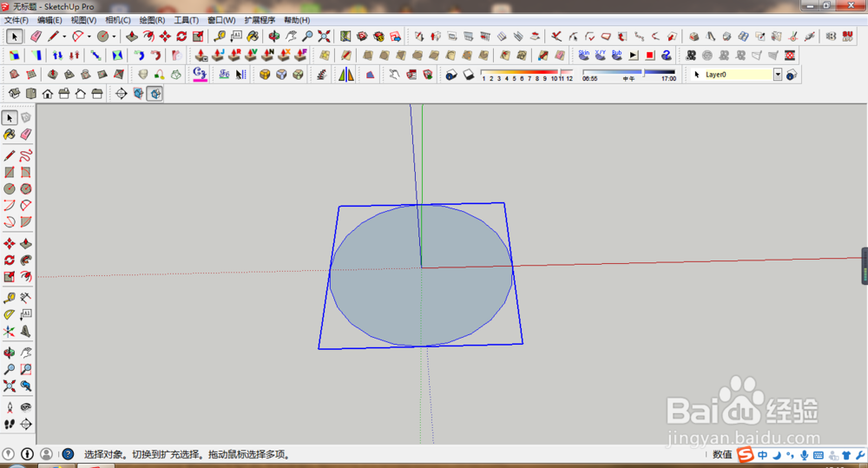868x468 pixels.
Task: Open the 视图(V) menu
Action: coord(83,20)
